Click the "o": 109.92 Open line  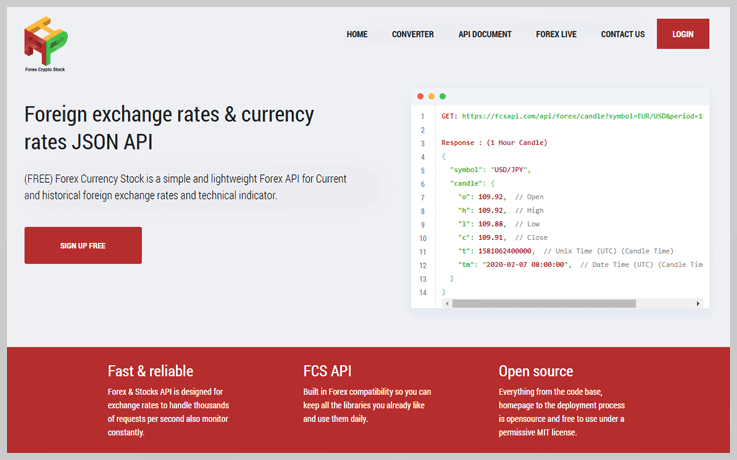(501, 197)
